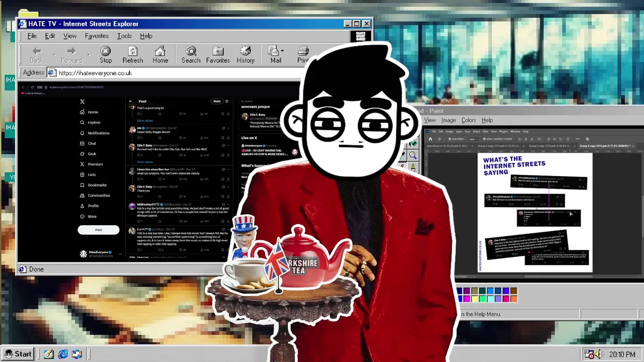The height and width of the screenshot is (362, 644).
Task: Click the Explore magnifier icon in X sidebar
Action: [83, 122]
